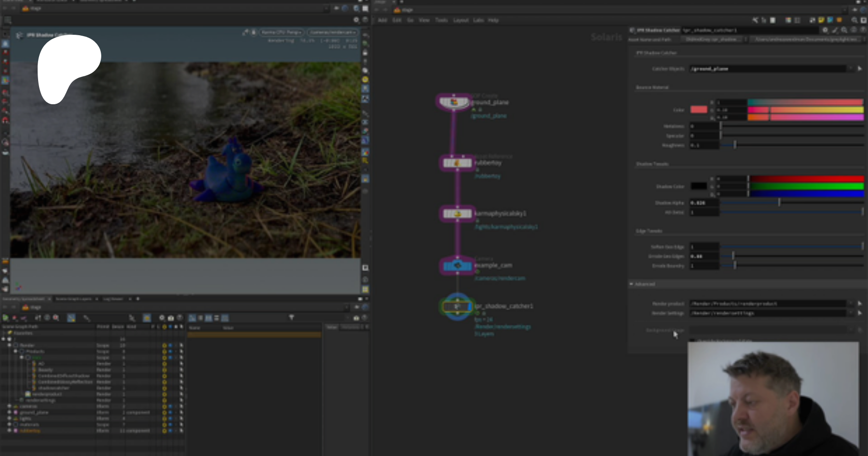
Task: Click the Karma CPU renderer button in viewport
Action: click(x=281, y=32)
